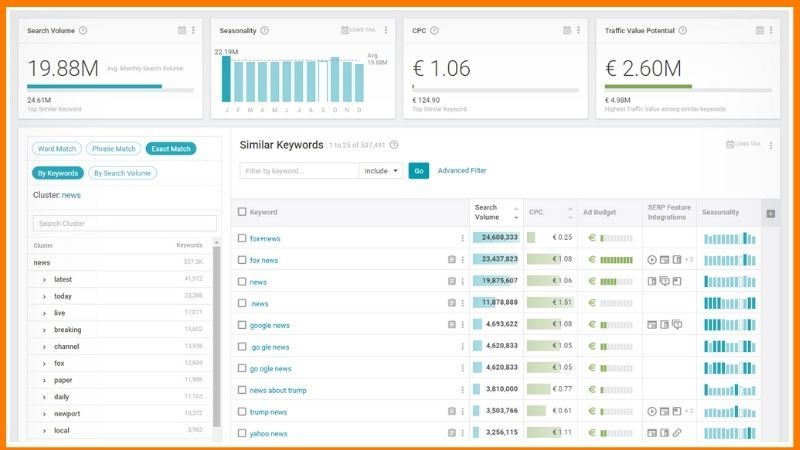Tick the yahoo news row checkbox
Viewport: 800px width, 450px height.
coord(242,434)
